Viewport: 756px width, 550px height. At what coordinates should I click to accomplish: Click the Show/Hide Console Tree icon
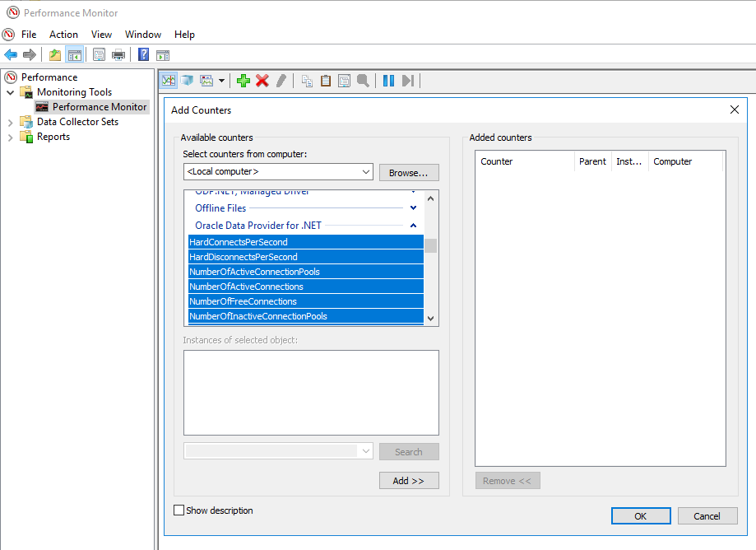click(x=75, y=55)
